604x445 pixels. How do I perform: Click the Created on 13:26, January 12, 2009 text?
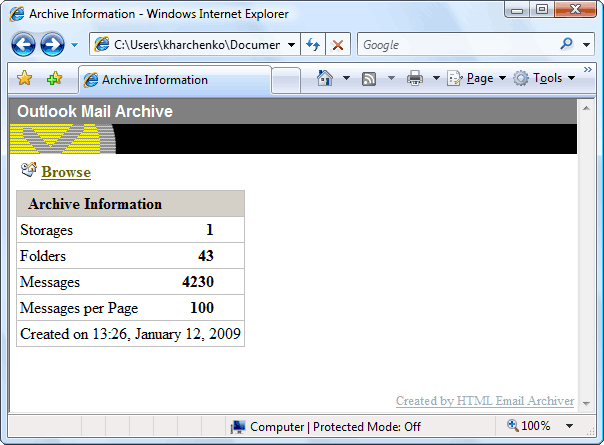(x=130, y=334)
